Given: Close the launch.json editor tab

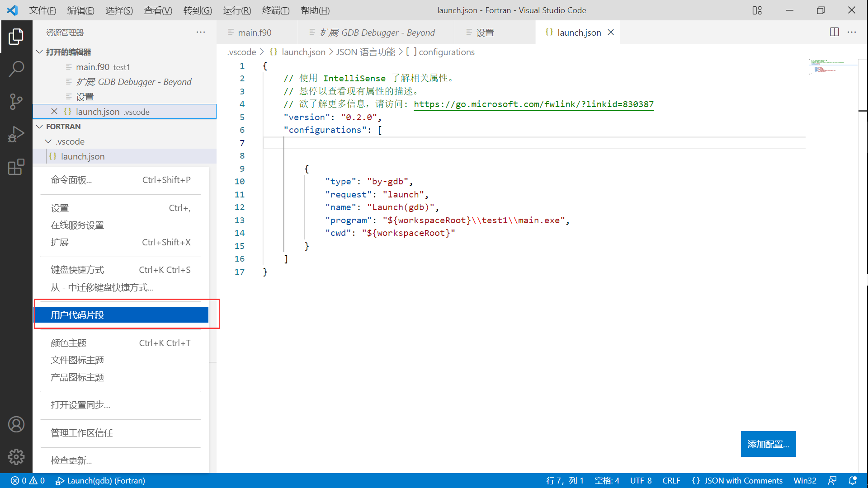Looking at the screenshot, I should (x=611, y=33).
